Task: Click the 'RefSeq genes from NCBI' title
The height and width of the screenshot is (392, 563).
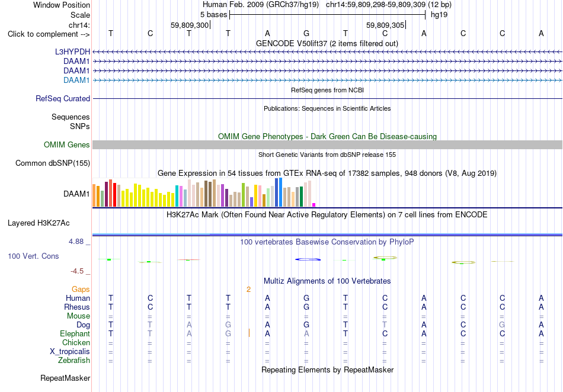Action: point(327,91)
